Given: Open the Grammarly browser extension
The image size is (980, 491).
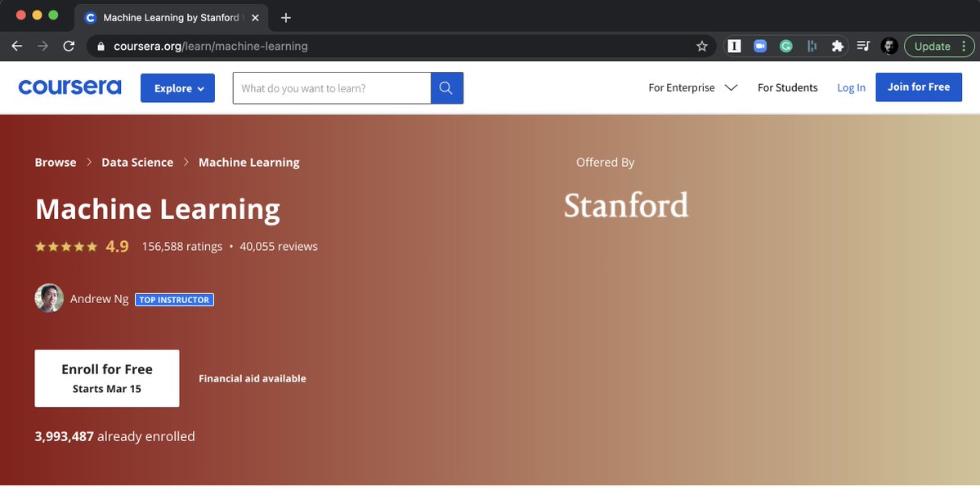Looking at the screenshot, I should [x=785, y=46].
